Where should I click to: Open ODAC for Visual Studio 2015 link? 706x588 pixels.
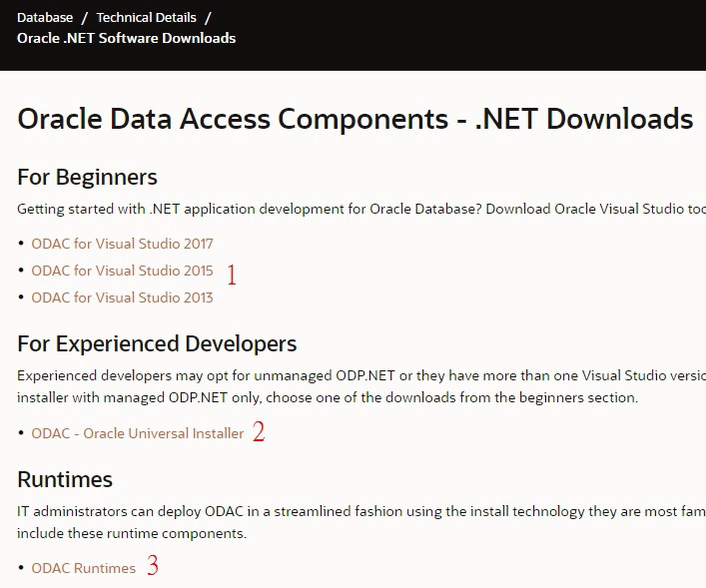pos(122,271)
